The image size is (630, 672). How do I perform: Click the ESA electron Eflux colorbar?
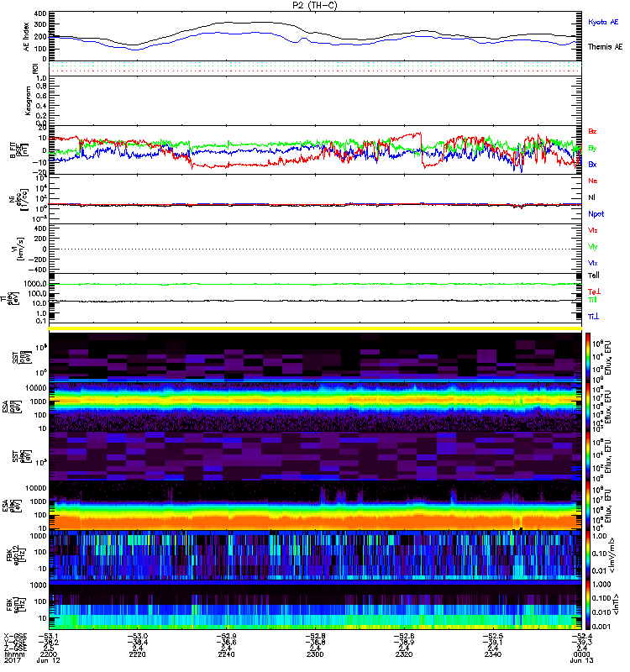pyautogui.click(x=588, y=506)
